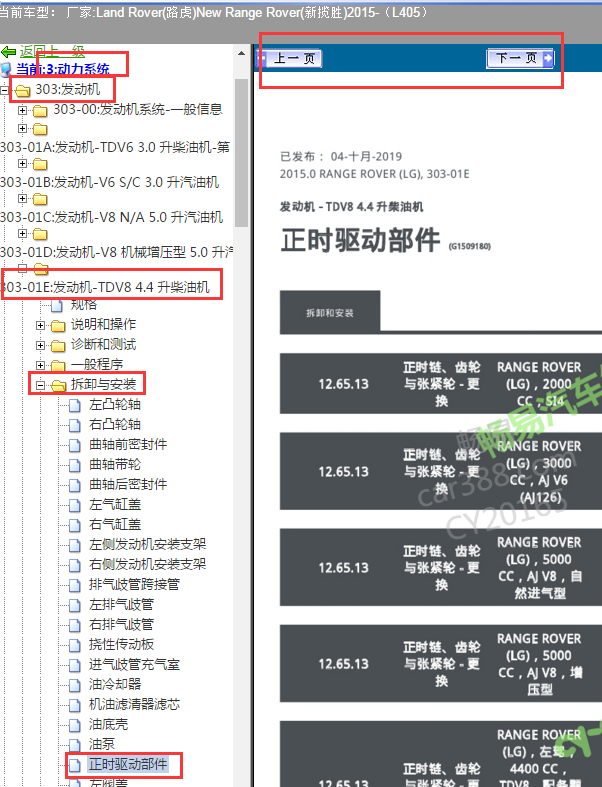
Task: Open the 右侧发动机安装支架 page icon
Action: 74,565
